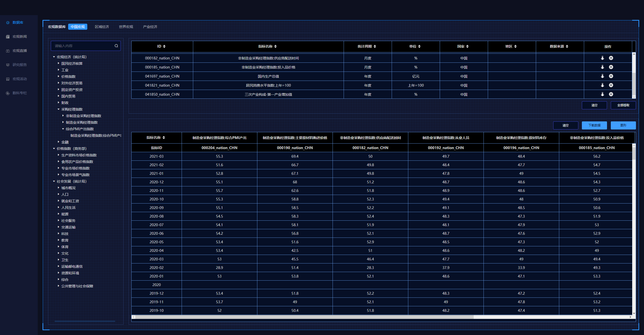Remove row 041850_nation_CHN from list
This screenshot has width=644, height=335.
611,94
